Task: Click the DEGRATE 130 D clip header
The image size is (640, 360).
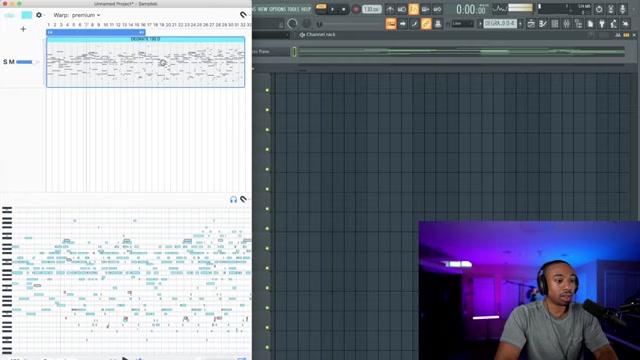Action: [x=145, y=39]
